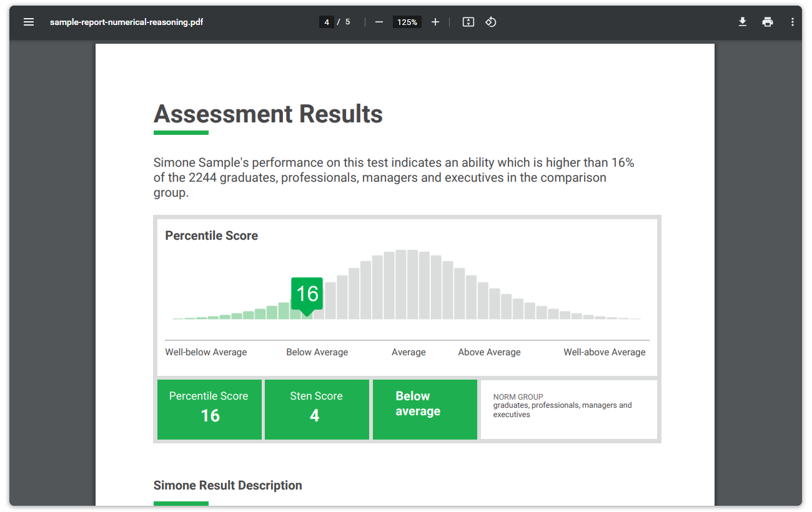Click the sample-report-numerical-reasoning.pdf title
This screenshot has width=812, height=512.
tap(126, 22)
